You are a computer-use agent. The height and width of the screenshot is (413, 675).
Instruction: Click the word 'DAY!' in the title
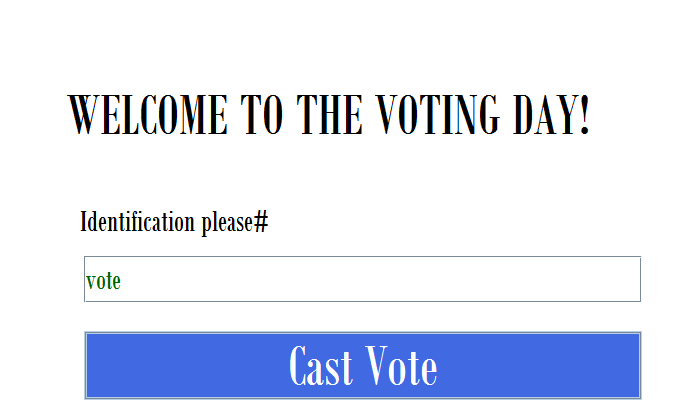[x=551, y=117]
